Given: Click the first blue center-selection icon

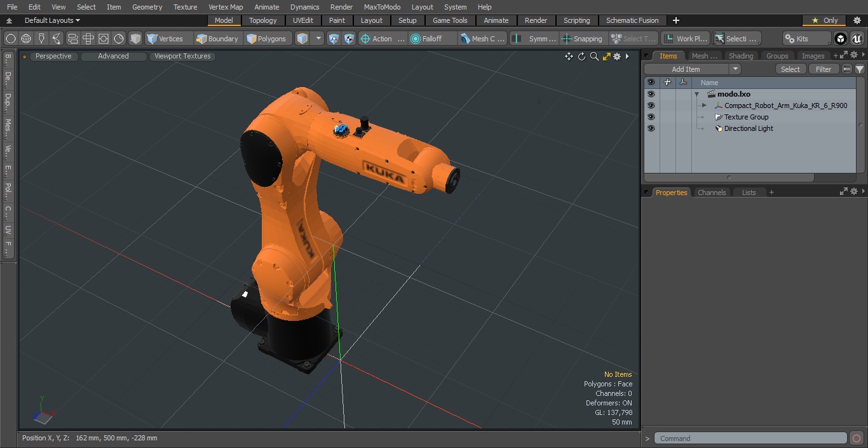Looking at the screenshot, I should click(x=334, y=39).
